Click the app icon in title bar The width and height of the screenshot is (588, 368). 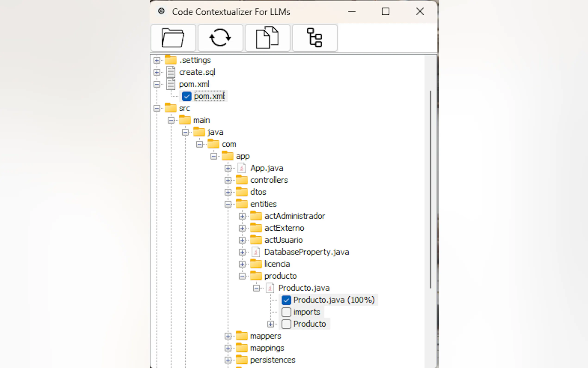(x=161, y=11)
